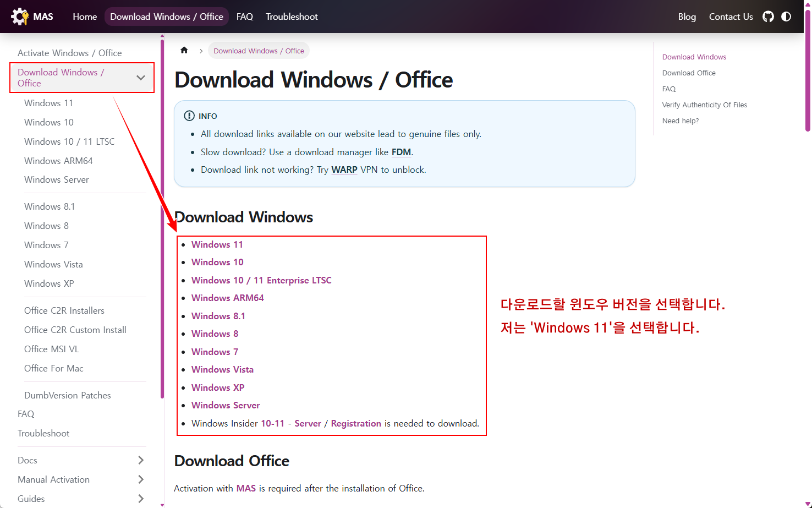Open the Windows Insider 10-11 link
This screenshot has height=508, width=812.
click(x=272, y=423)
